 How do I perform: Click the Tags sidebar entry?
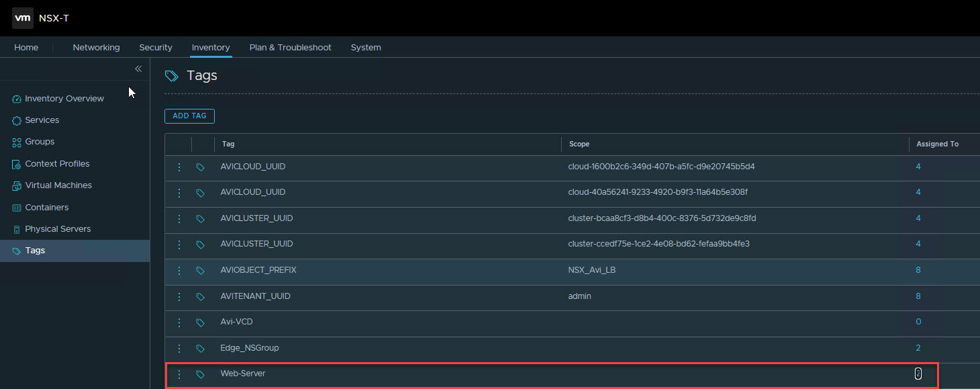click(x=35, y=251)
